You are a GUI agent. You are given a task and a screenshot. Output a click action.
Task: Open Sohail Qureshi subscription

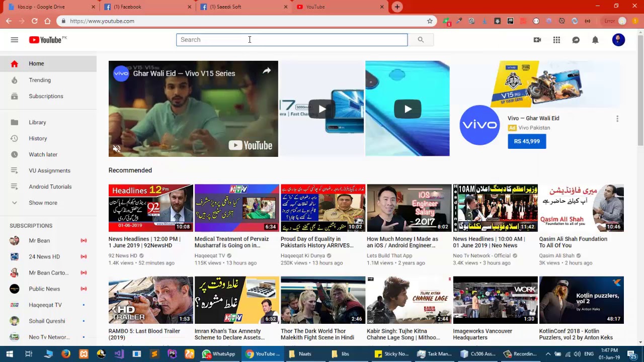(x=48, y=321)
